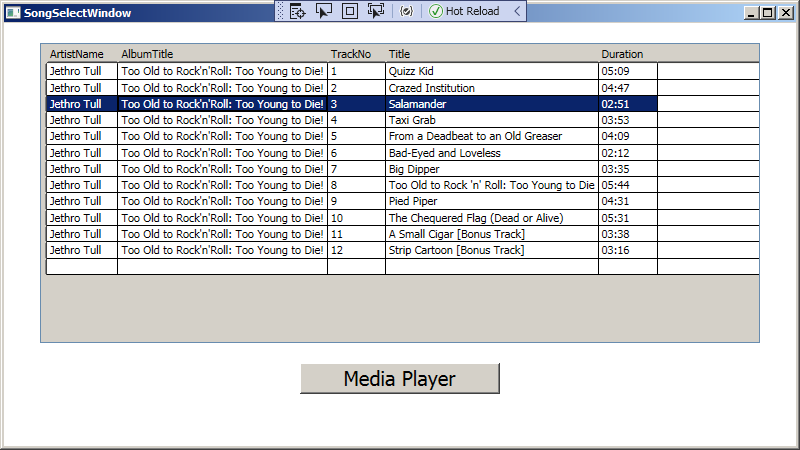The image size is (800, 450).
Task: Enable Select Element tool in debug toolbar
Action: click(x=323, y=11)
